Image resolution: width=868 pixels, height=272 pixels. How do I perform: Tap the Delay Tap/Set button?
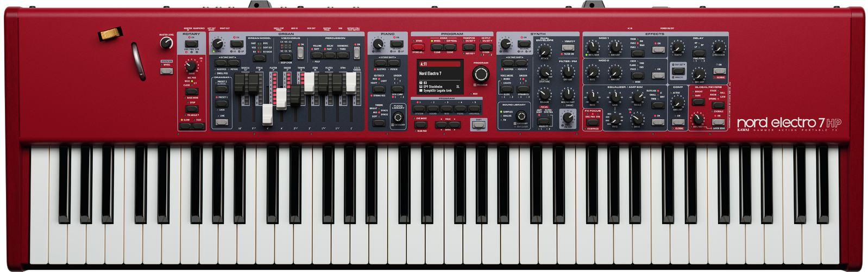coord(678,71)
